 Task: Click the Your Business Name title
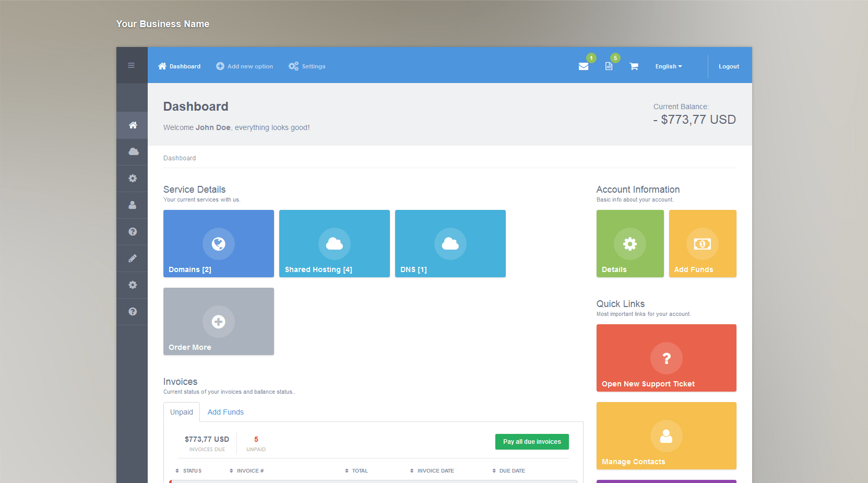162,24
